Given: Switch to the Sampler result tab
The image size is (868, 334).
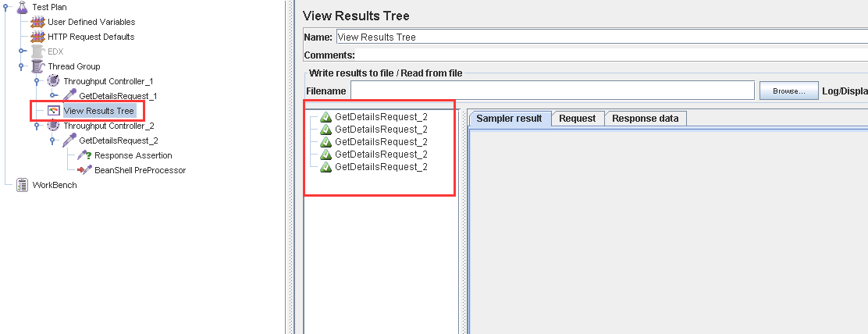Looking at the screenshot, I should [509, 119].
